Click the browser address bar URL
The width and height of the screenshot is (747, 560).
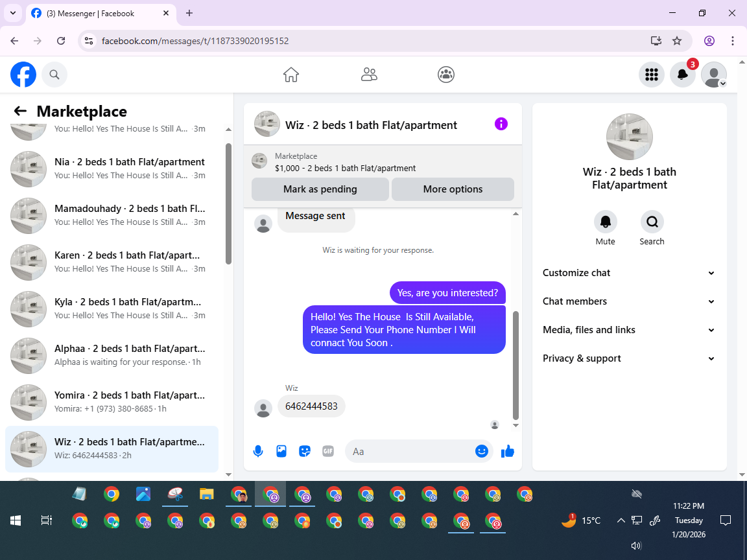195,41
